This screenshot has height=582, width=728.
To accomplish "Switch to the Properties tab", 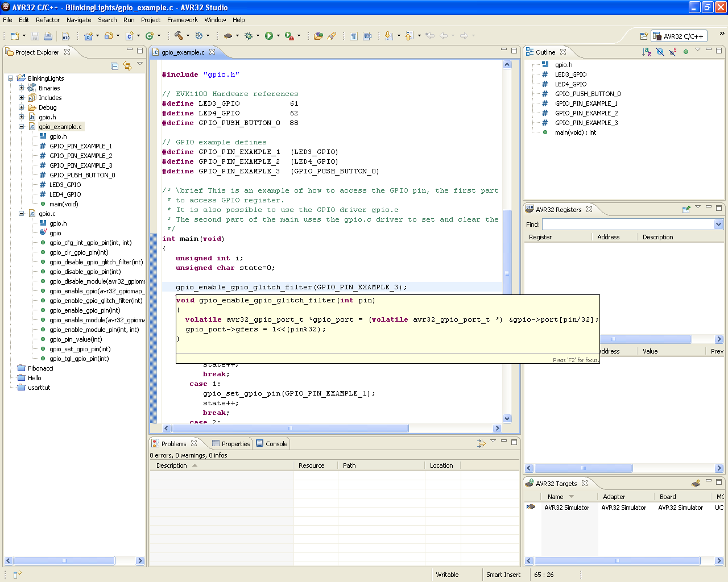I will coord(231,444).
